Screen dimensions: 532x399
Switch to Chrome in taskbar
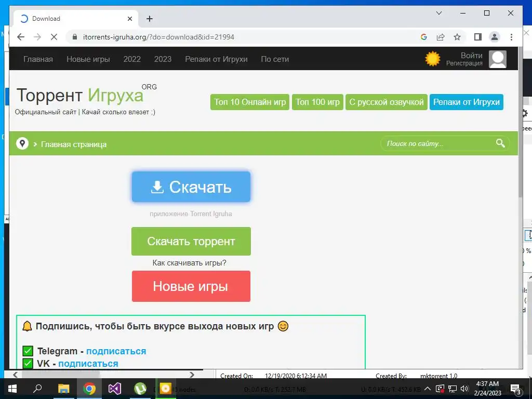coord(89,389)
